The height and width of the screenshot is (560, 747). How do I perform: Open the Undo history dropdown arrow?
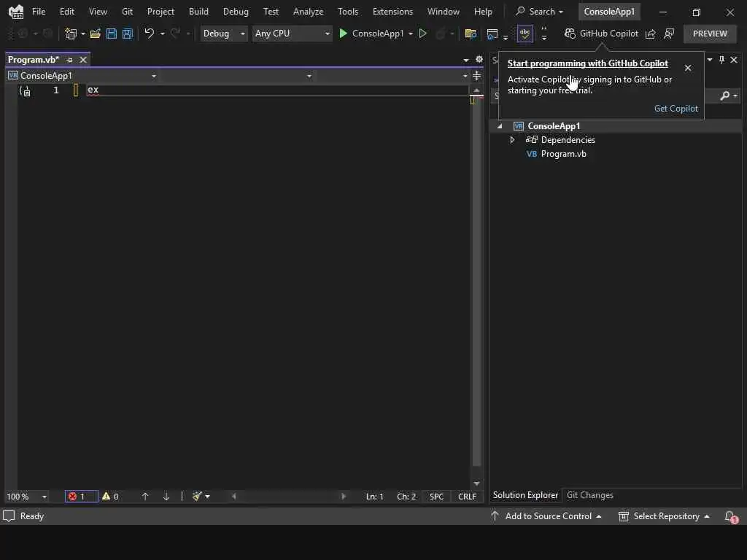163,34
